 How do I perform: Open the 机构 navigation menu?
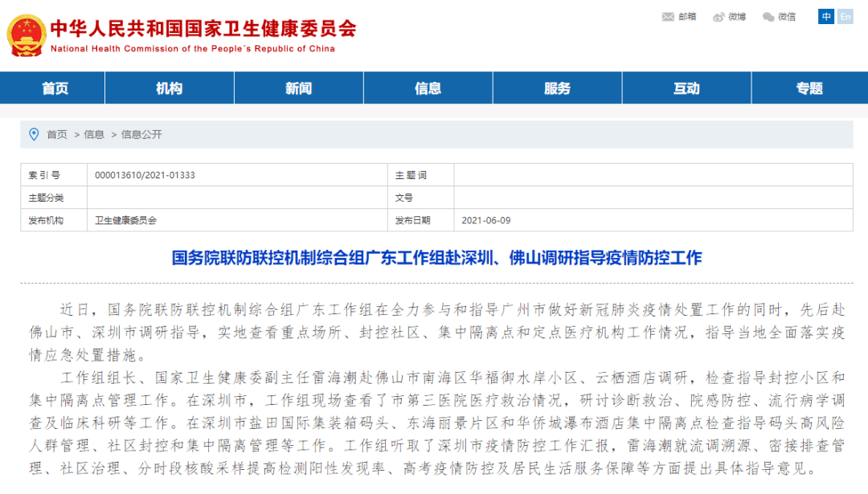click(170, 88)
